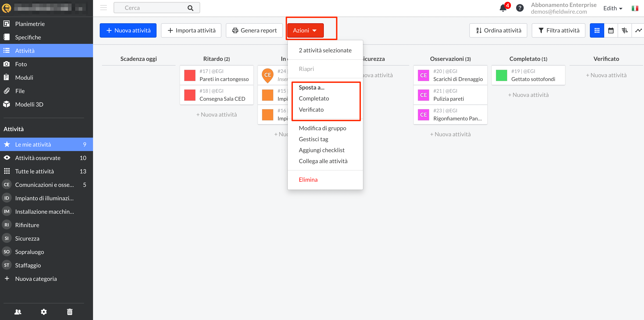This screenshot has width=644, height=320.
Task: Open Comunicazioni e osse... category
Action: click(x=47, y=185)
